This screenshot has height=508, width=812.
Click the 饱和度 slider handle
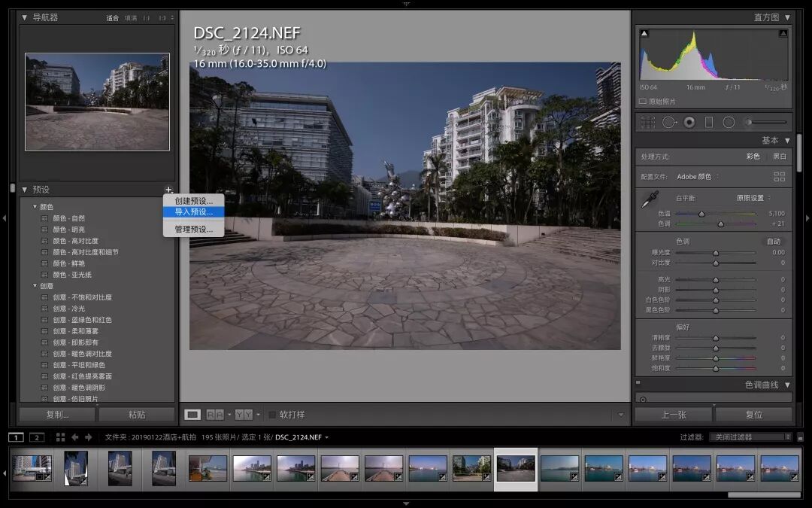click(716, 369)
